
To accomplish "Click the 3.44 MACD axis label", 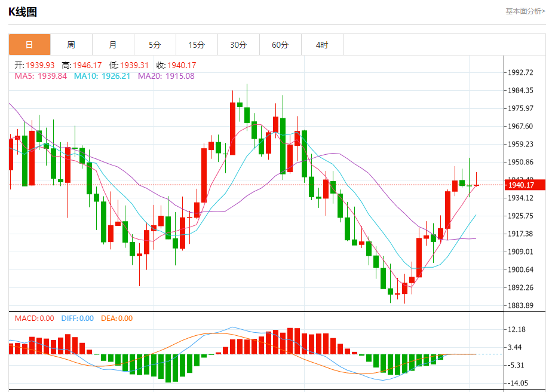I will [x=515, y=348].
